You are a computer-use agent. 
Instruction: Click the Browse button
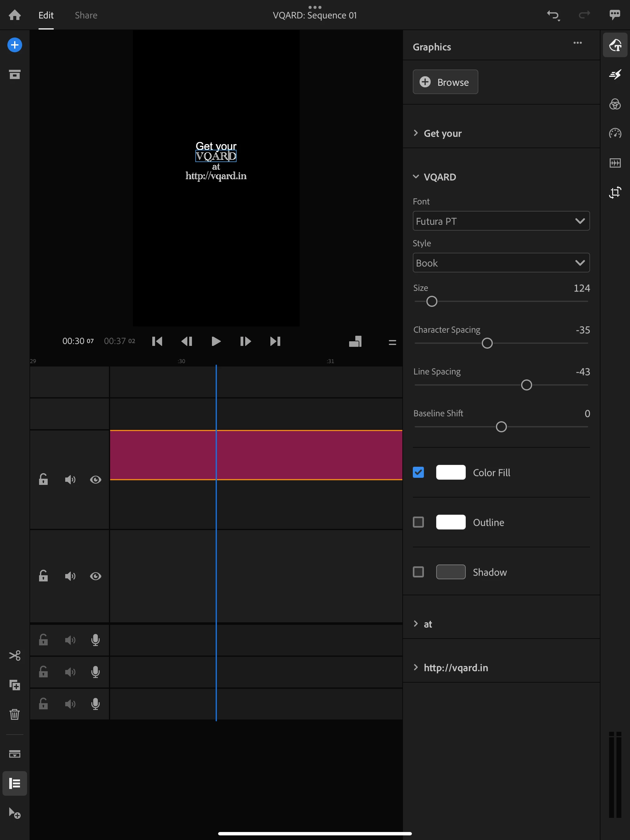tap(445, 82)
